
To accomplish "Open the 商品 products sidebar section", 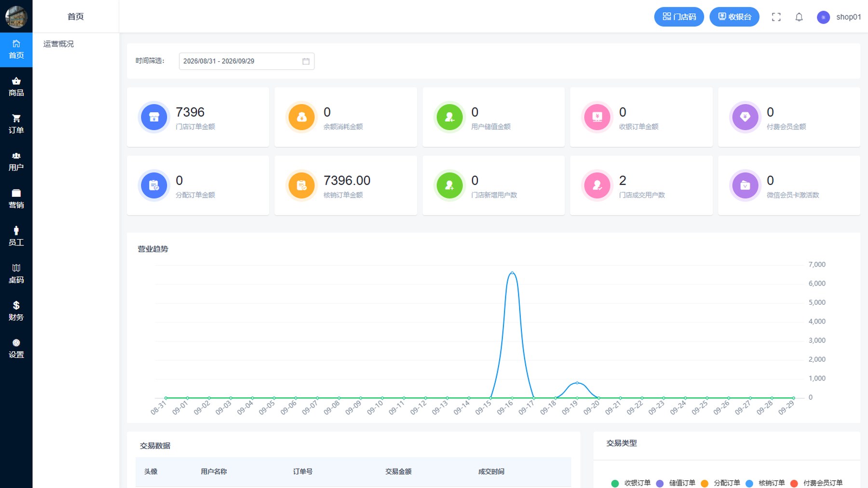I will point(16,87).
